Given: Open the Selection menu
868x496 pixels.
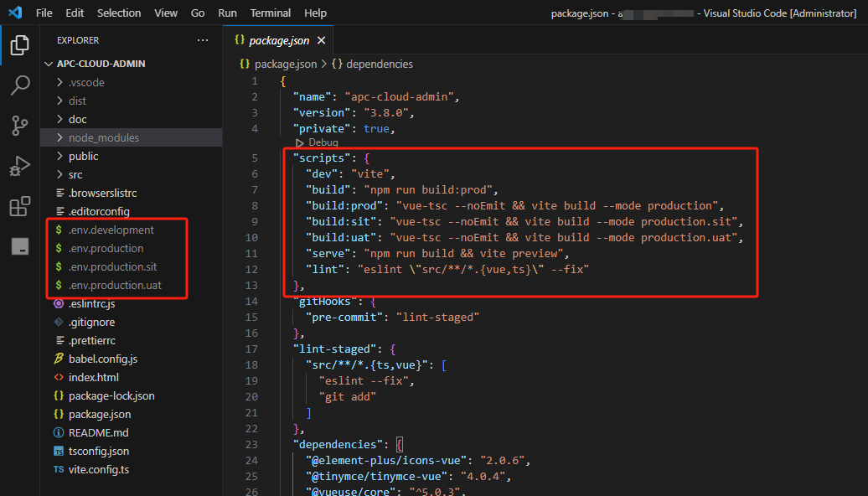Looking at the screenshot, I should [x=119, y=13].
